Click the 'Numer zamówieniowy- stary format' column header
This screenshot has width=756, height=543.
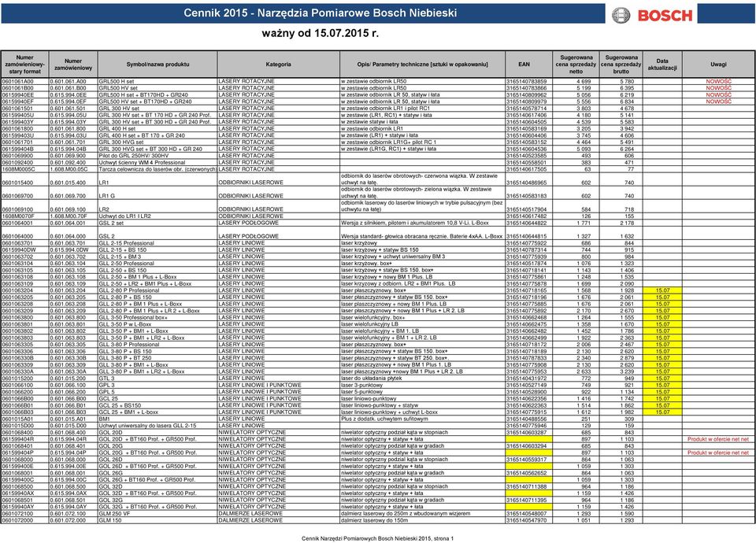pos(24,64)
